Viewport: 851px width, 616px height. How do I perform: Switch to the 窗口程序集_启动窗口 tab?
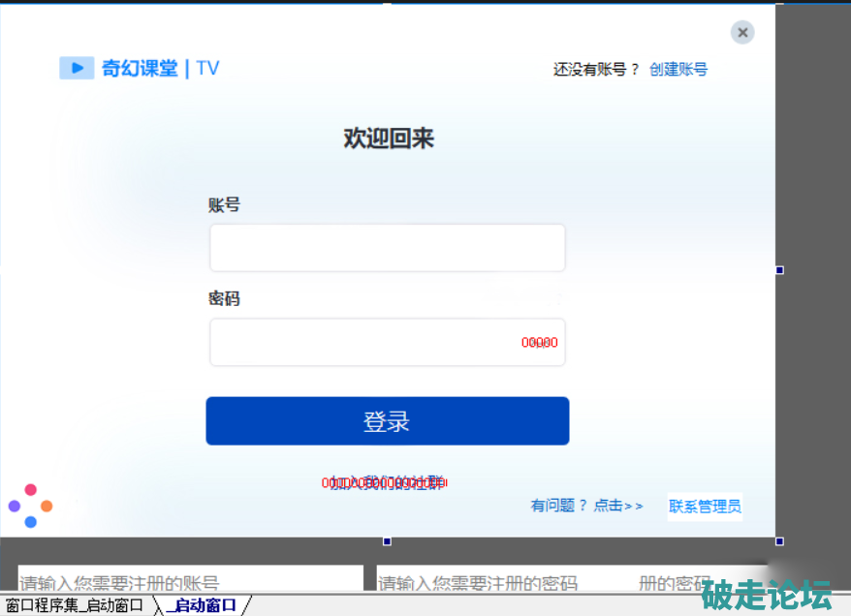point(74,606)
